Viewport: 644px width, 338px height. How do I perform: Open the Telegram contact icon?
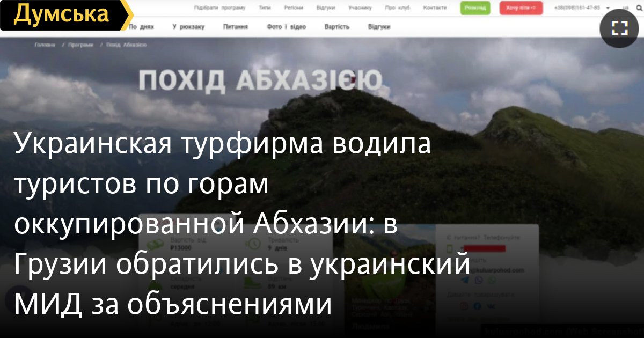[x=465, y=280]
